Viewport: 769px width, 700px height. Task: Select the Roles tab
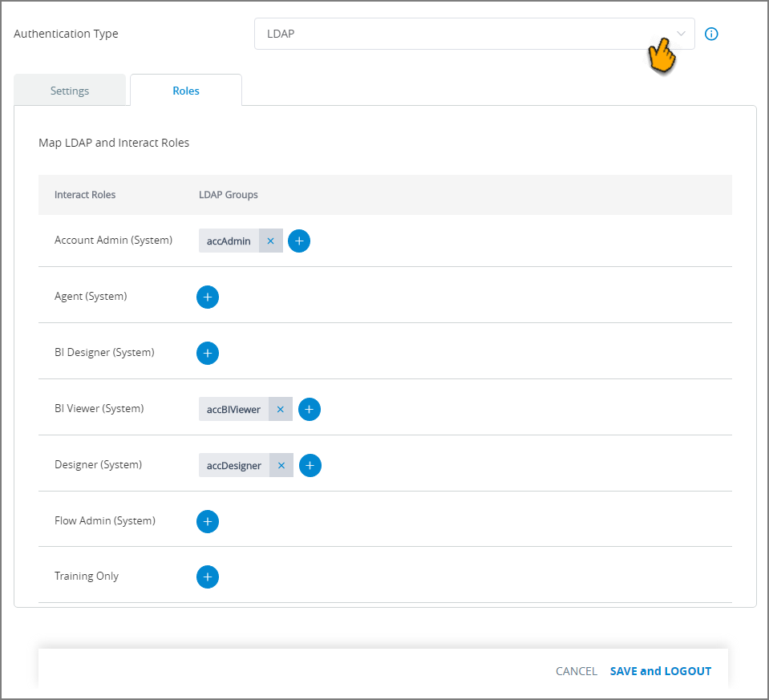click(x=186, y=91)
